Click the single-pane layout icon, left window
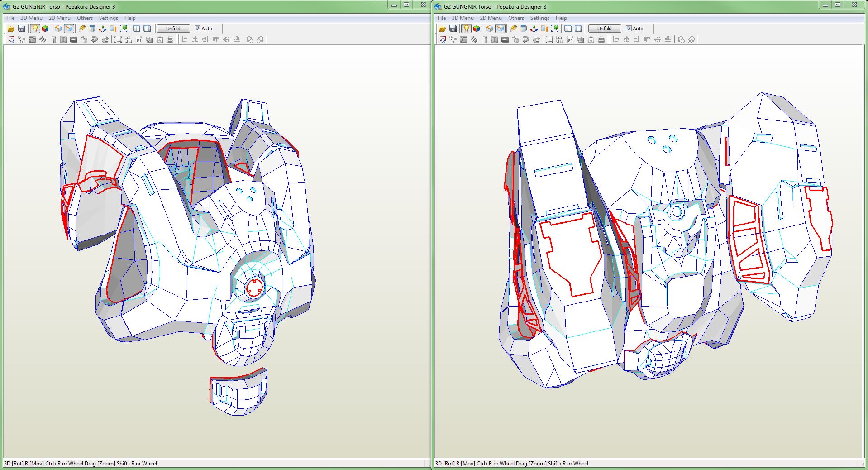The width and height of the screenshot is (868, 470). click(147, 29)
